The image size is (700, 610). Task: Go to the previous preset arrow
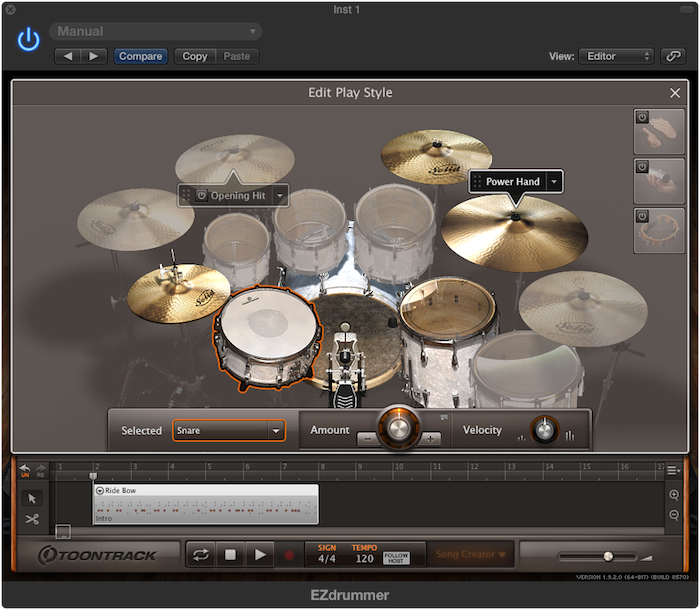point(68,56)
